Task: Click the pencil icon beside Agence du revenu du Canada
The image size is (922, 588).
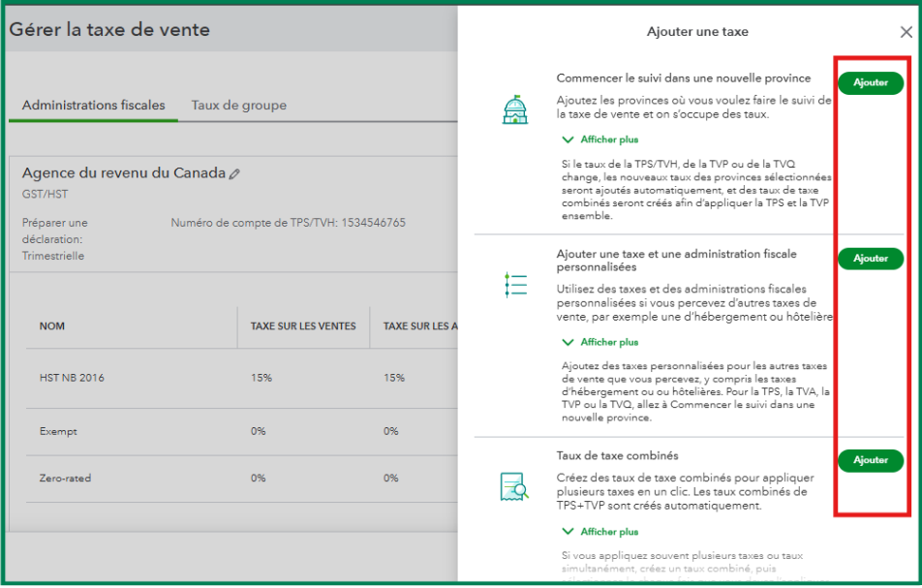Action: 234,174
